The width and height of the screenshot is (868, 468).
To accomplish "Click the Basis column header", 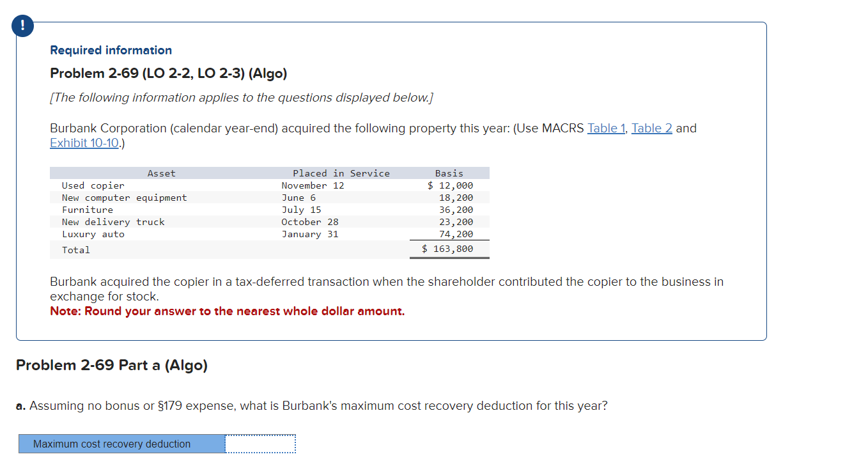I will (449, 173).
